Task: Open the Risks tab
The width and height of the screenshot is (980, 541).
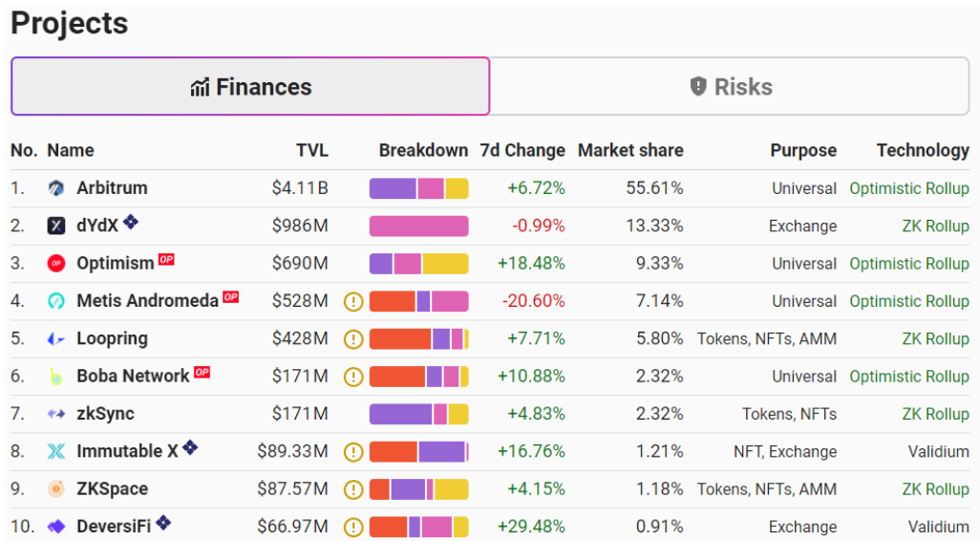Action: (730, 86)
